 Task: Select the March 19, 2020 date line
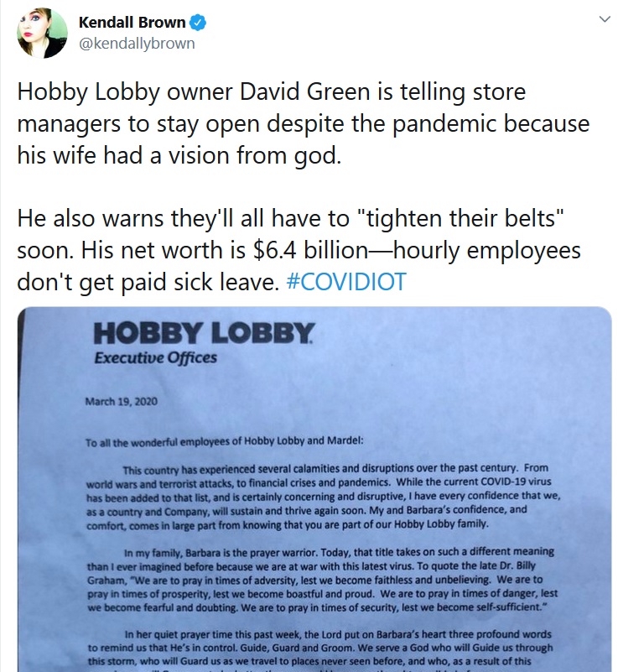coord(122,402)
